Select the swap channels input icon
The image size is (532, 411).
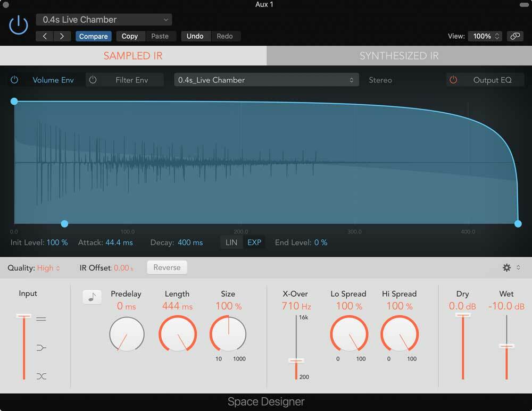41,376
